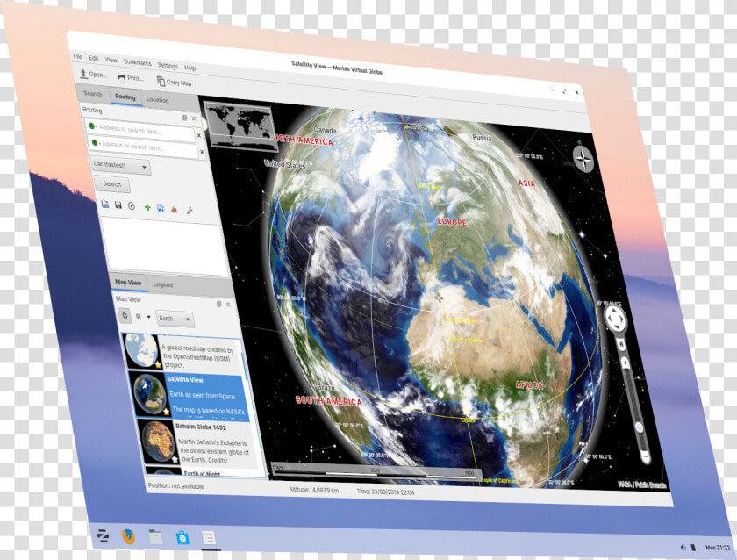Open the Earth celestial body dropdown
Screen dimensions: 737x560
tap(175, 319)
